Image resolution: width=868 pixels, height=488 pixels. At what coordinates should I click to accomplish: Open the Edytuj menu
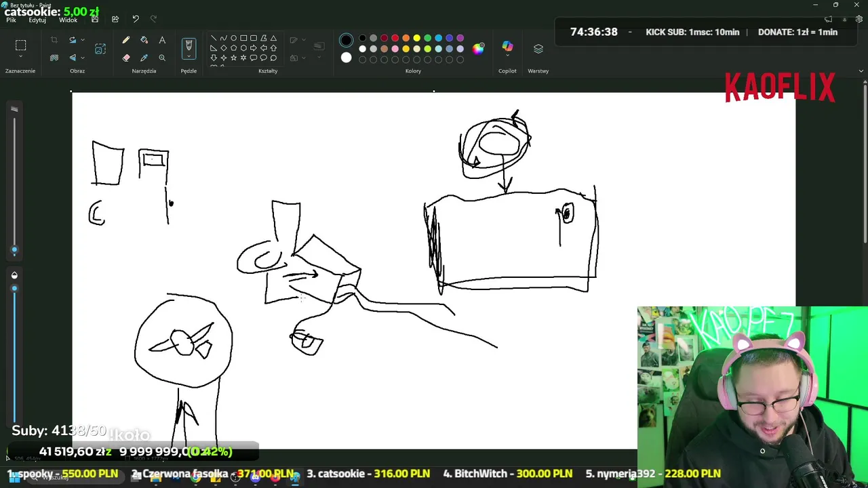(37, 20)
